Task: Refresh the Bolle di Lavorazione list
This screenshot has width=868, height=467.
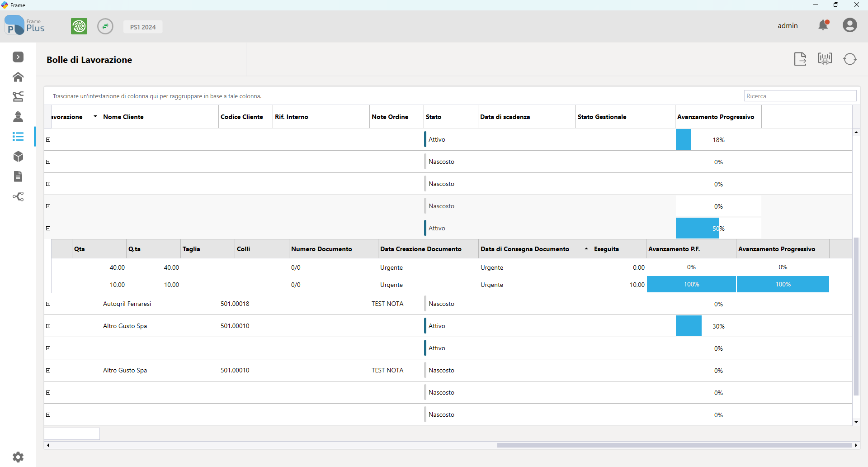Action: [850, 59]
